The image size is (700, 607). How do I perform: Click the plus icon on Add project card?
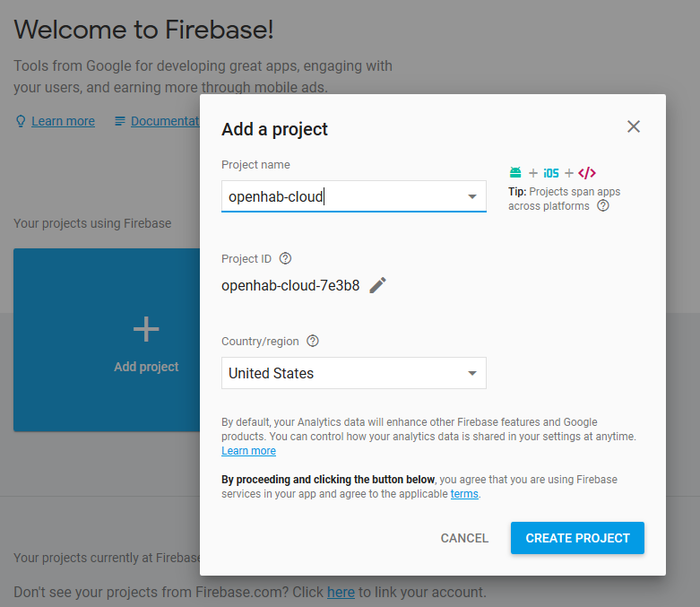click(146, 329)
